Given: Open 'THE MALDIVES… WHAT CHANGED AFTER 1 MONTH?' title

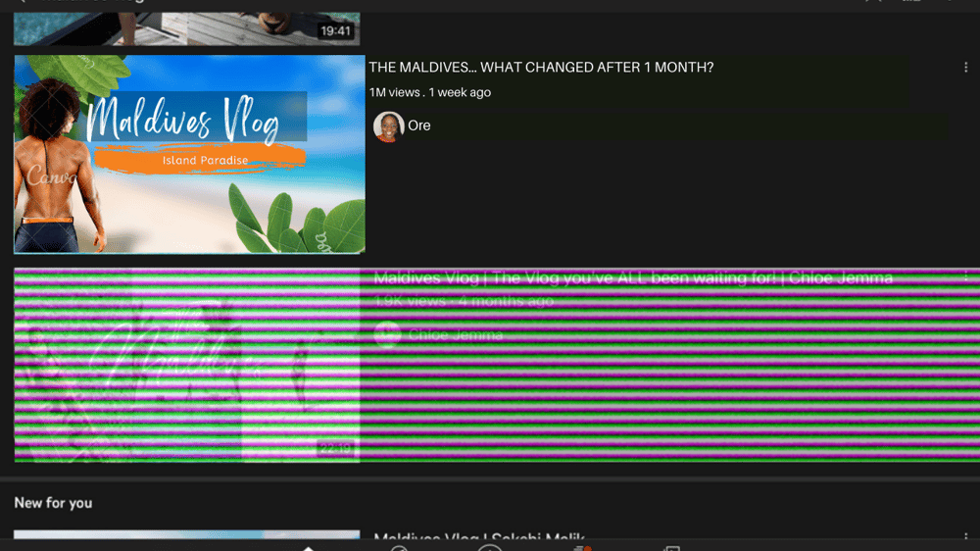Looking at the screenshot, I should (541, 68).
